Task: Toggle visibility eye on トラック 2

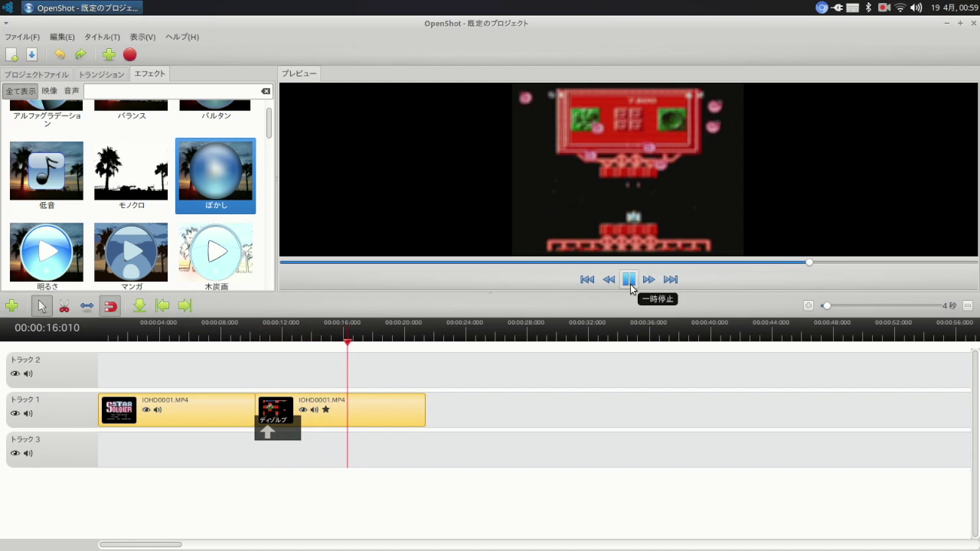Action: click(x=15, y=374)
